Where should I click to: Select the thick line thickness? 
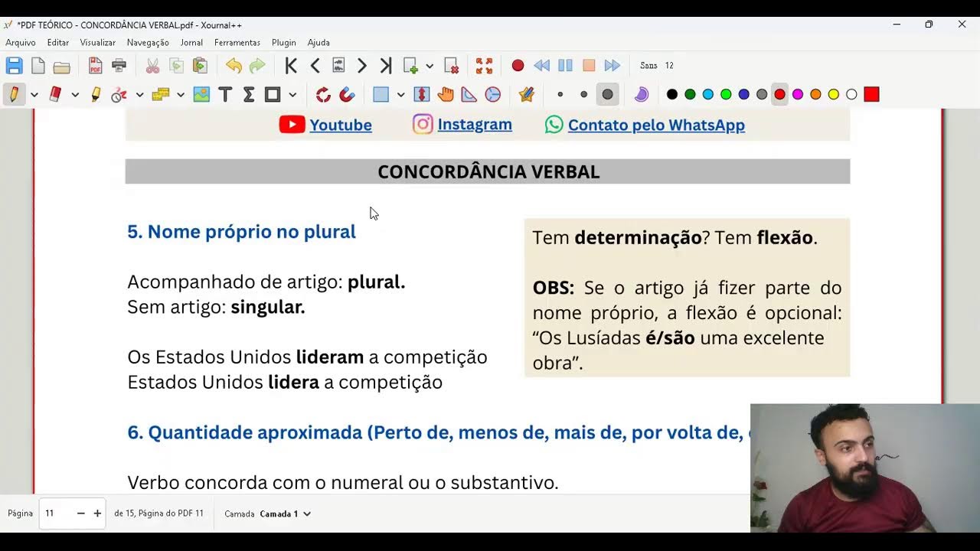pos(607,95)
